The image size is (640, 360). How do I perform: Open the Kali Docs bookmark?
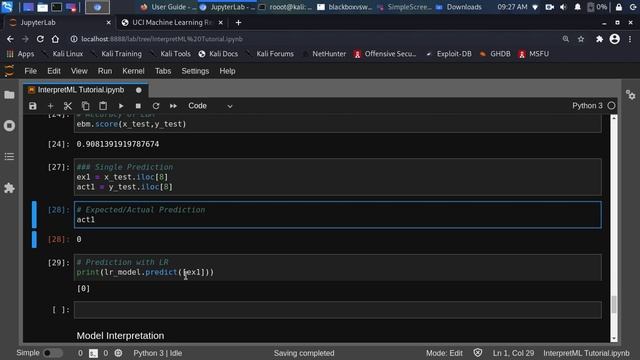tap(218, 54)
